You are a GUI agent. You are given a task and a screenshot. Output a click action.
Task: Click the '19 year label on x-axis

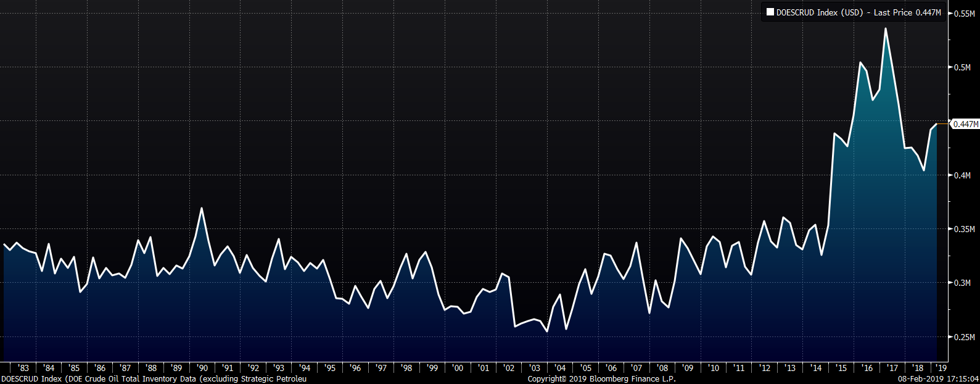[942, 368]
